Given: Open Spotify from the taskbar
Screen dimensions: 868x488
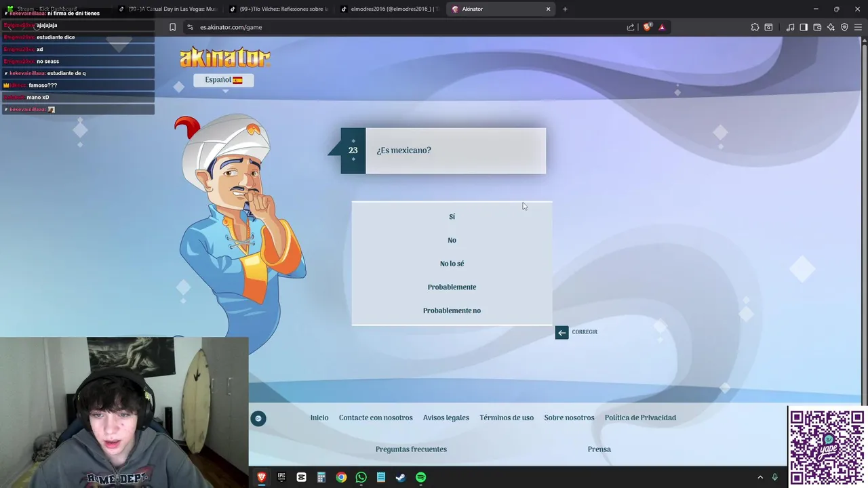Looking at the screenshot, I should (x=420, y=477).
